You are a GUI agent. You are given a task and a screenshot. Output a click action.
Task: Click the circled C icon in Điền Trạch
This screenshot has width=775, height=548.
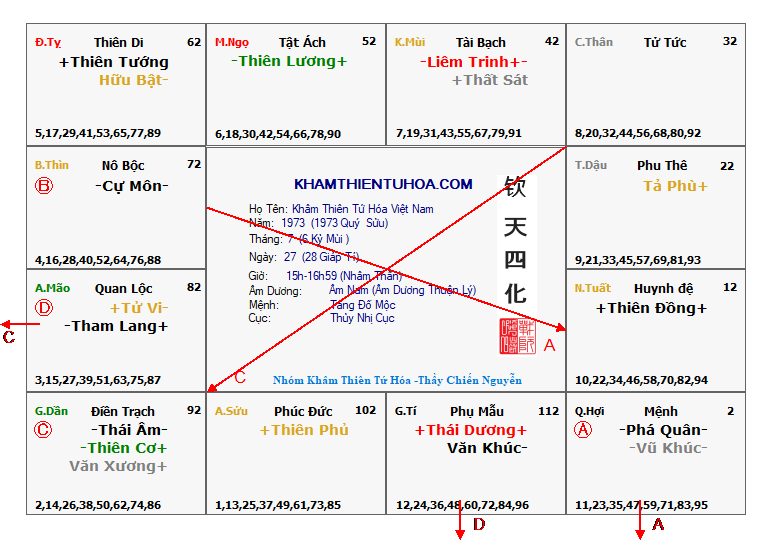pyautogui.click(x=43, y=430)
